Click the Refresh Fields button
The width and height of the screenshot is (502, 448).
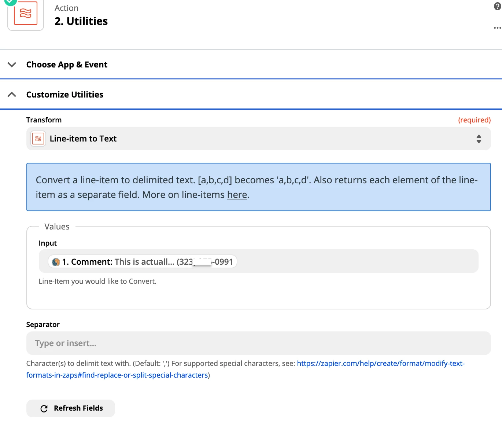pyautogui.click(x=71, y=408)
